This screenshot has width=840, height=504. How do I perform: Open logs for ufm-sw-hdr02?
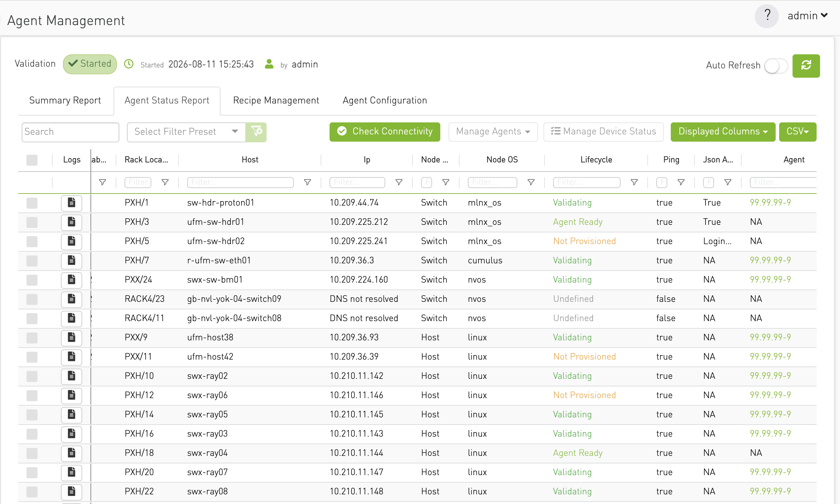point(72,241)
